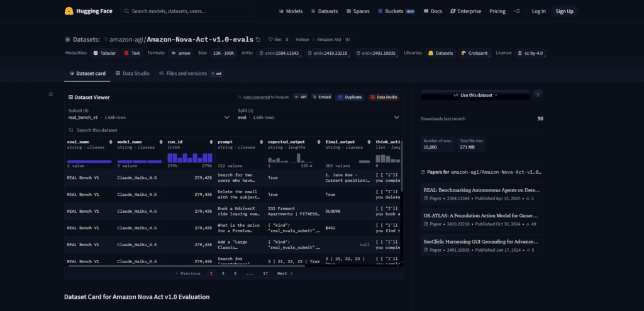Open the Use this dataset dropdown

[x=475, y=95]
